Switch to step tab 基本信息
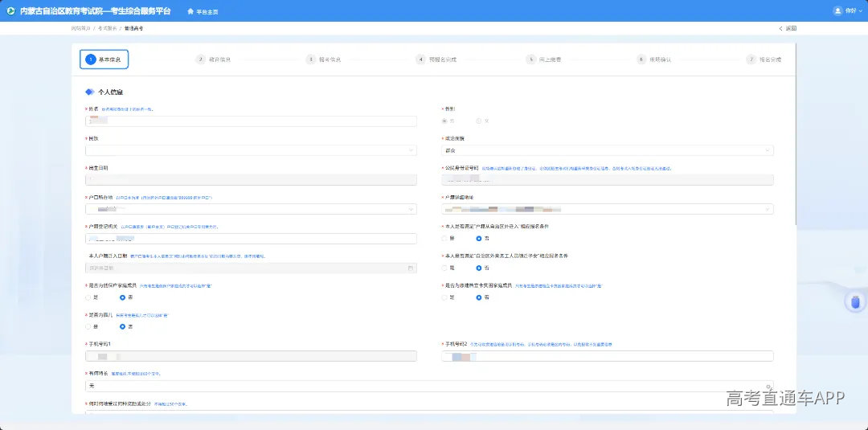The width and height of the screenshot is (868, 430). (x=104, y=59)
